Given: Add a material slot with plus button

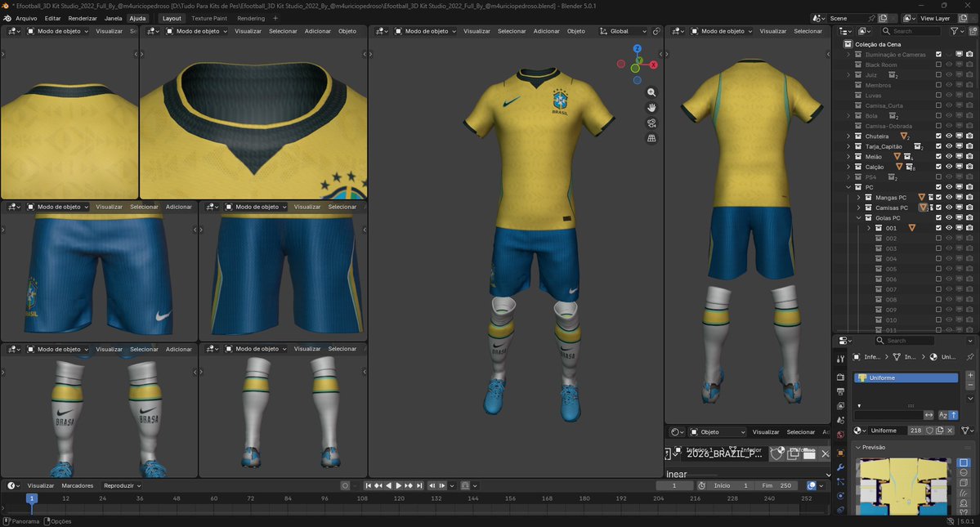Looking at the screenshot, I should point(970,375).
